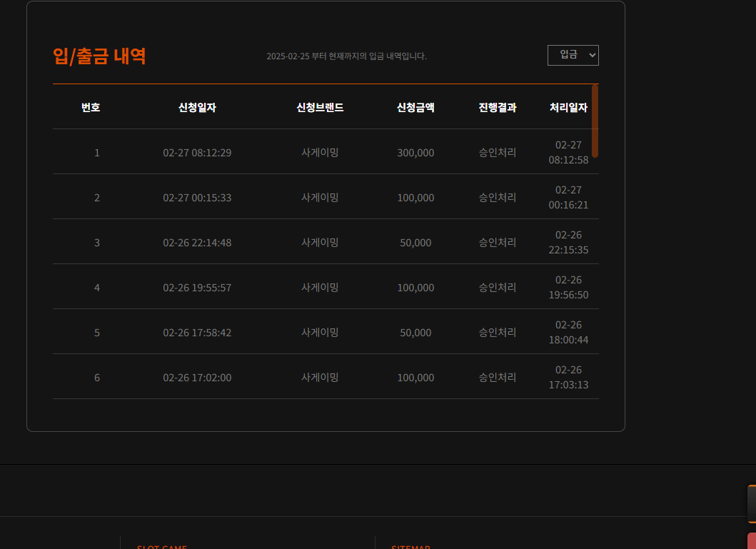Image resolution: width=756 pixels, height=549 pixels.
Task: Click the 100,000 amount in row 4
Action: (415, 288)
